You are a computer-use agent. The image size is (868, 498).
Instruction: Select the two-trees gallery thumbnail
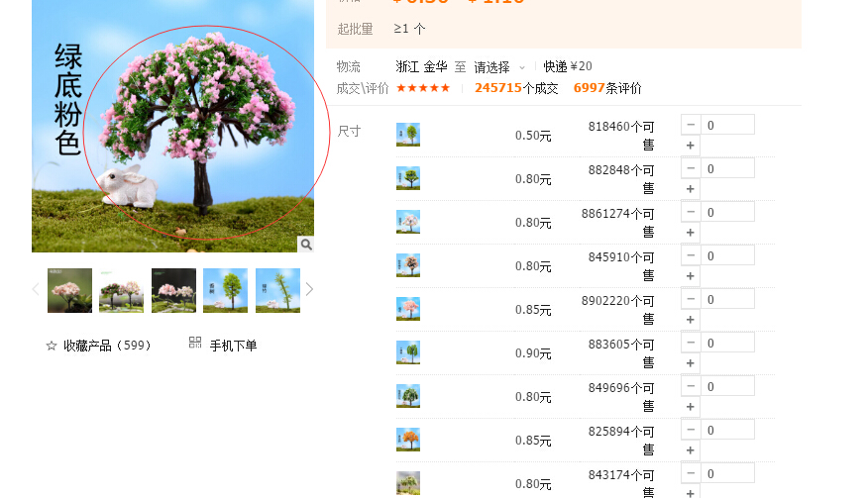click(121, 290)
